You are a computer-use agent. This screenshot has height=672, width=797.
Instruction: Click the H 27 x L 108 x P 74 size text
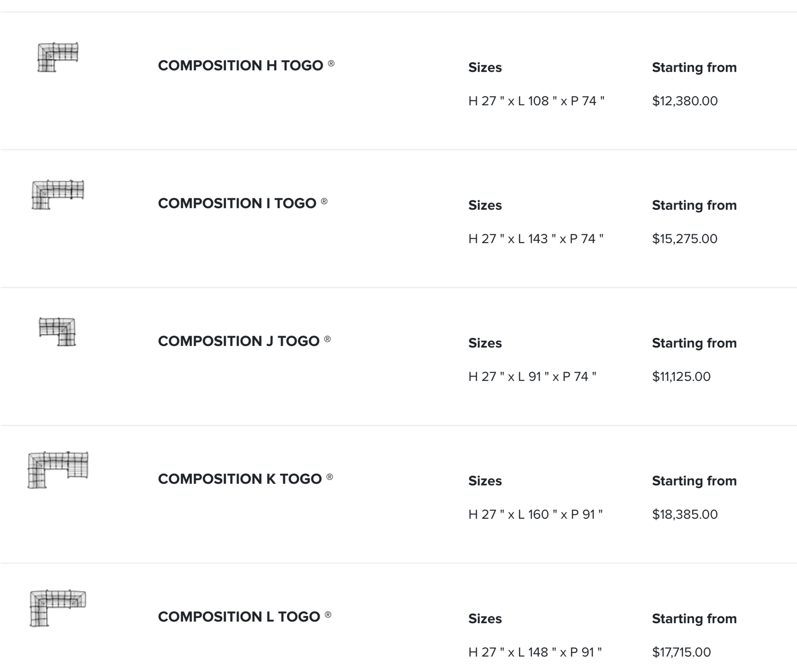pyautogui.click(x=536, y=101)
